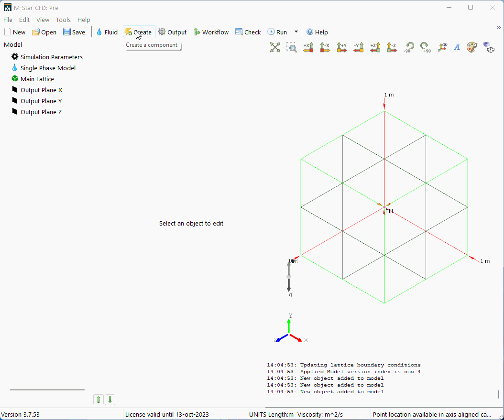
Task: Click the 'Select an object to edit' text
Action: tap(191, 224)
